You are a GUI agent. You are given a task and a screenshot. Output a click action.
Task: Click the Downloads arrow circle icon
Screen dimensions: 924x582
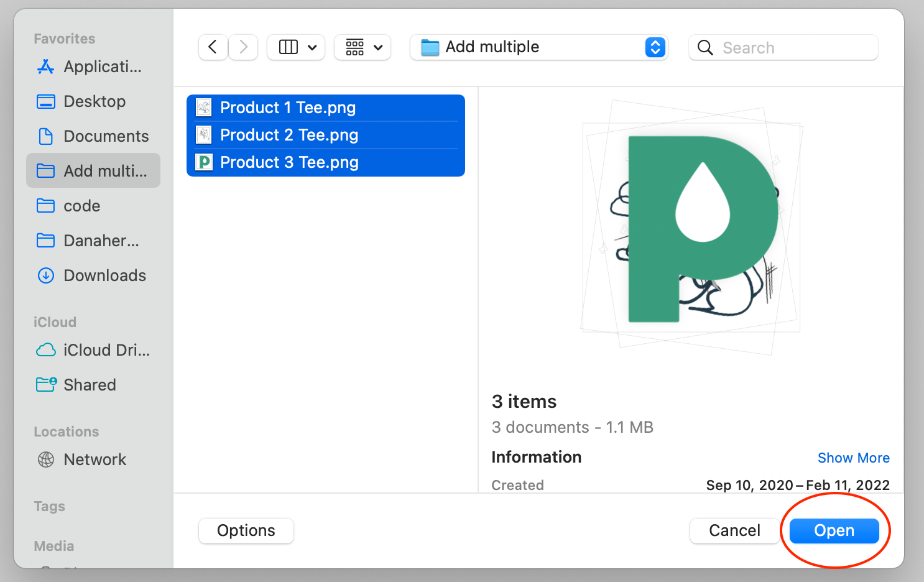[x=45, y=275]
